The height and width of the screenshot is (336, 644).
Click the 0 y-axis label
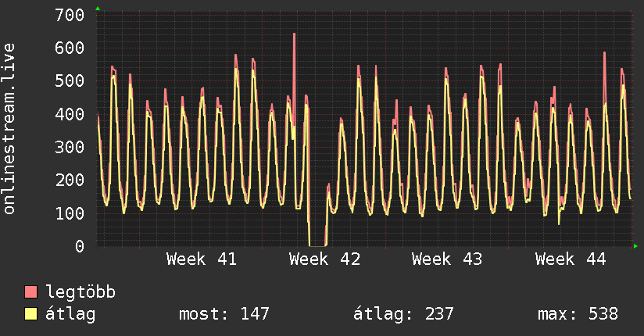click(x=80, y=246)
